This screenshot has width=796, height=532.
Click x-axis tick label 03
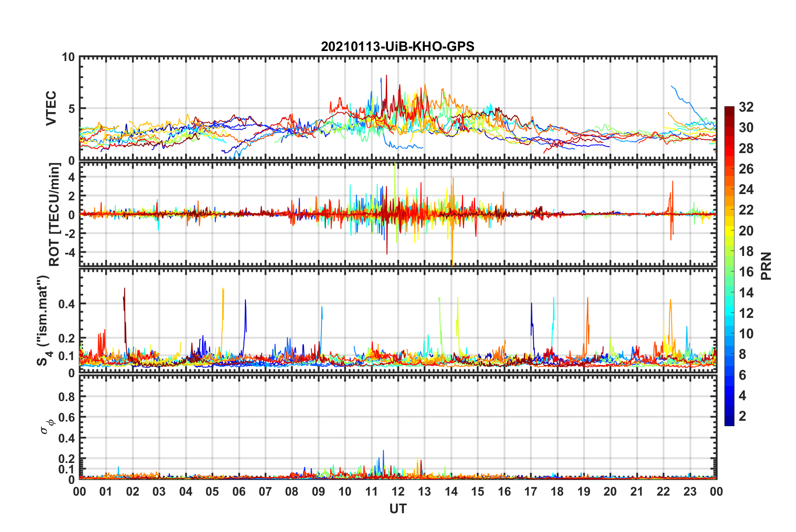click(159, 491)
